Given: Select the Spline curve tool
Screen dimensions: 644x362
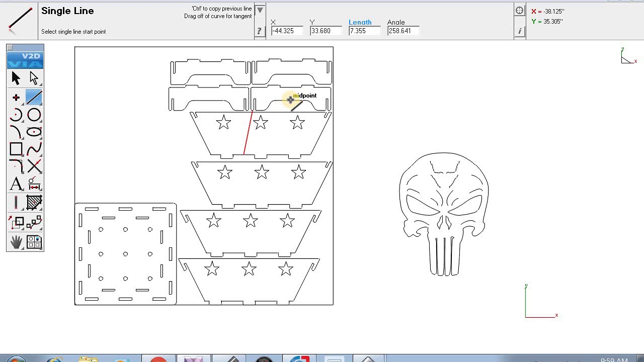Looking at the screenshot, I should (x=34, y=149).
